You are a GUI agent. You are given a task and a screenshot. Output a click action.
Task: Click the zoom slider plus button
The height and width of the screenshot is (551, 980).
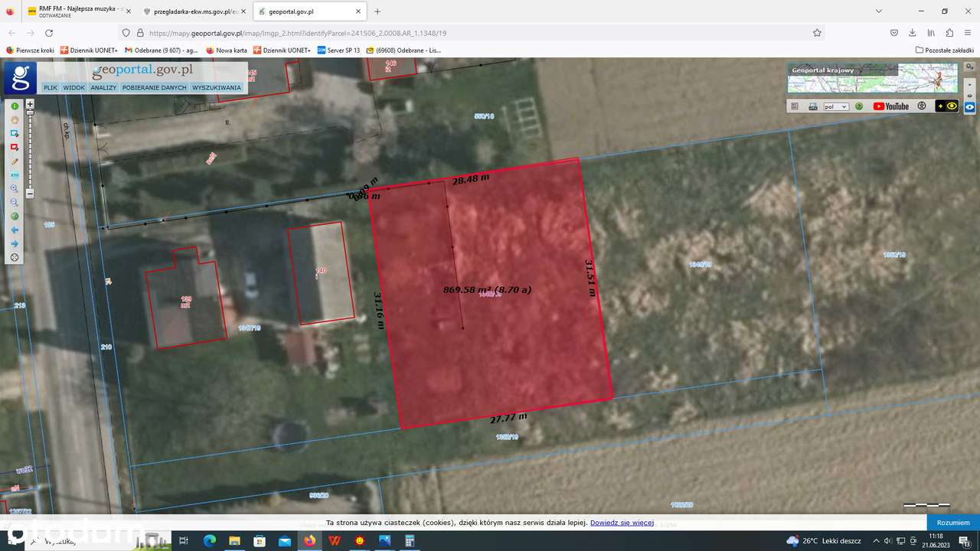[30, 103]
